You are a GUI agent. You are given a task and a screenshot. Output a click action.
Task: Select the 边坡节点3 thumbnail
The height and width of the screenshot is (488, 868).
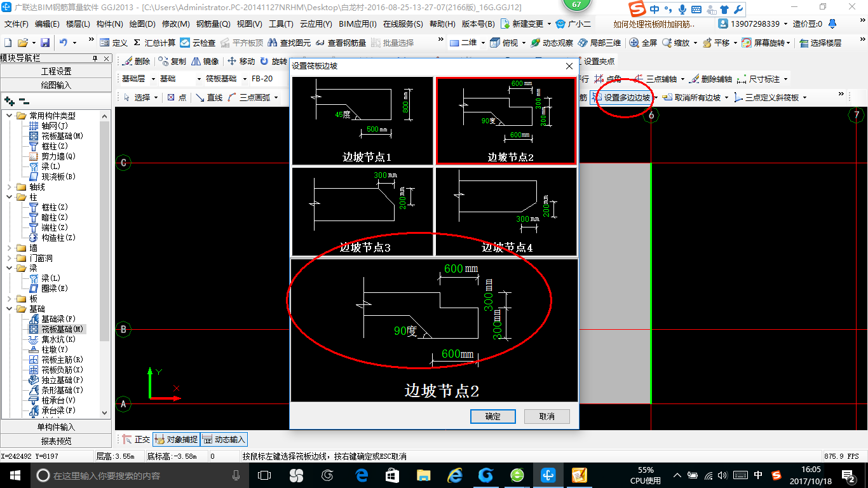pyautogui.click(x=362, y=212)
